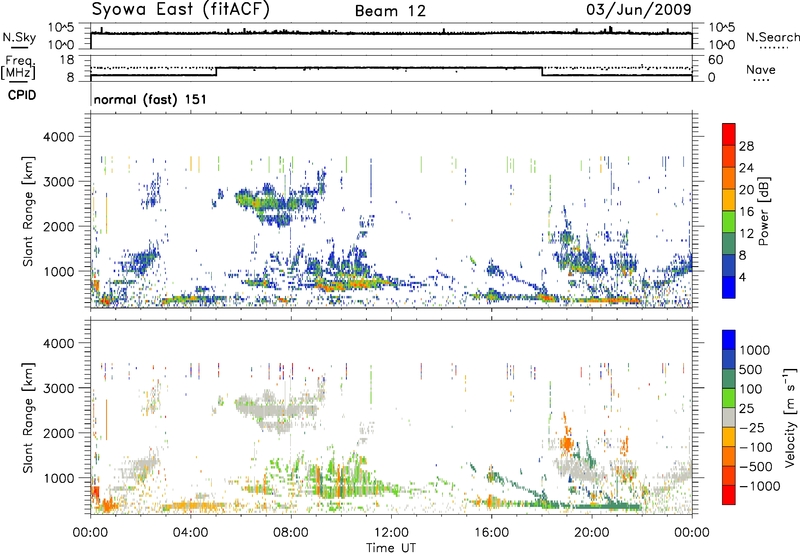800x554 pixels.
Task: Click the '24' label on Power colorbar
Action: 746,168
